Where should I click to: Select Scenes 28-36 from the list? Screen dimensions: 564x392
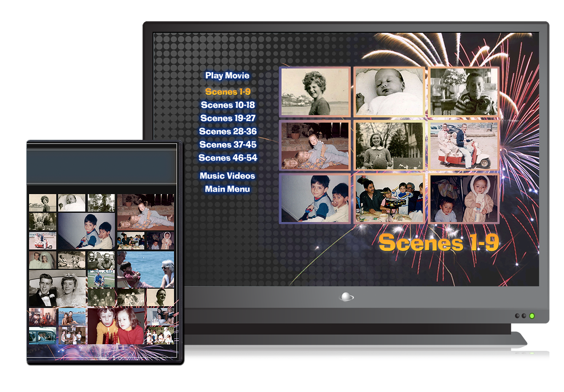[228, 131]
